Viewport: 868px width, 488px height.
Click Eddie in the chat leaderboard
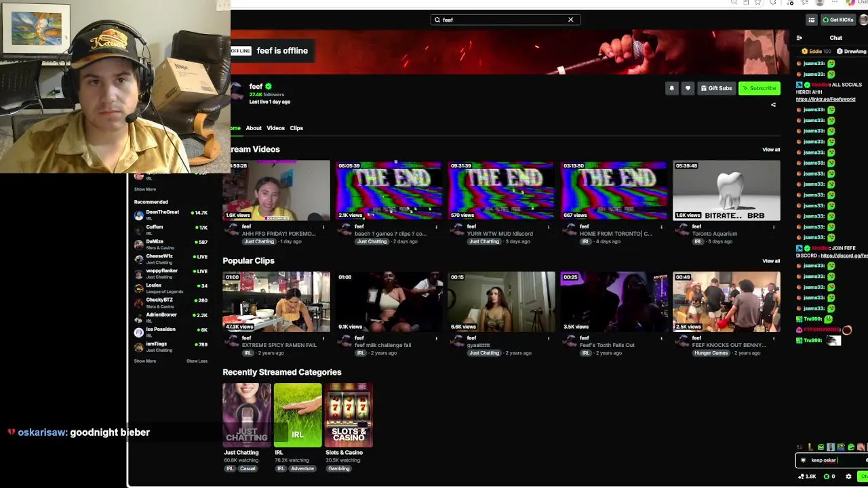816,52
